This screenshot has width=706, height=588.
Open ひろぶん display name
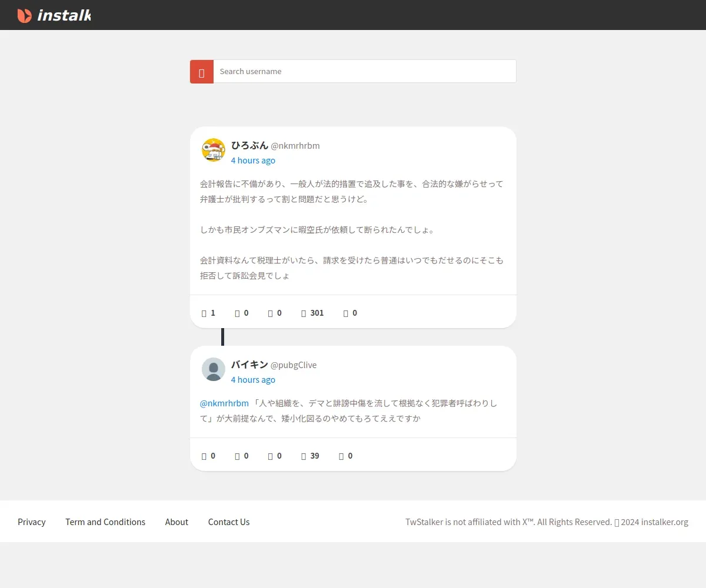click(x=249, y=145)
